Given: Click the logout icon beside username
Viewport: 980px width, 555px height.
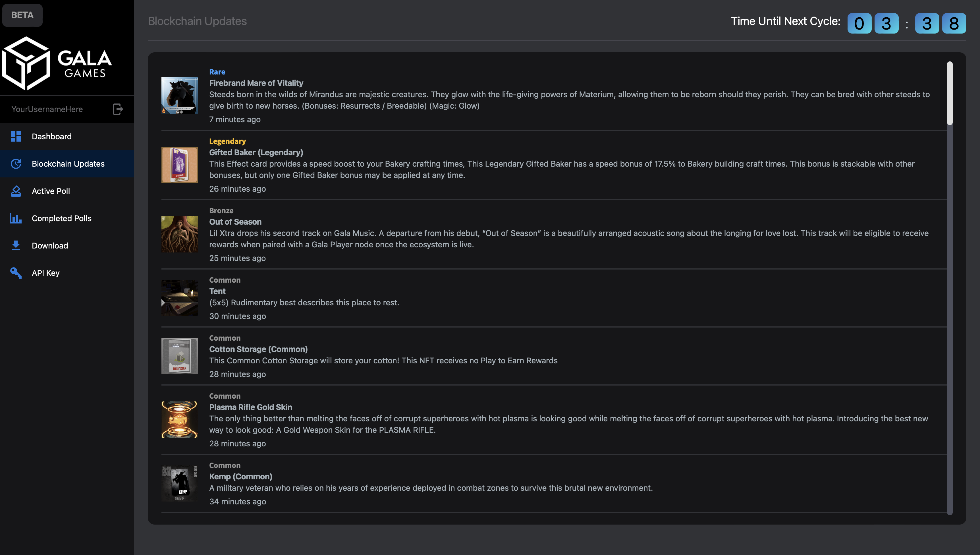Looking at the screenshot, I should [118, 109].
